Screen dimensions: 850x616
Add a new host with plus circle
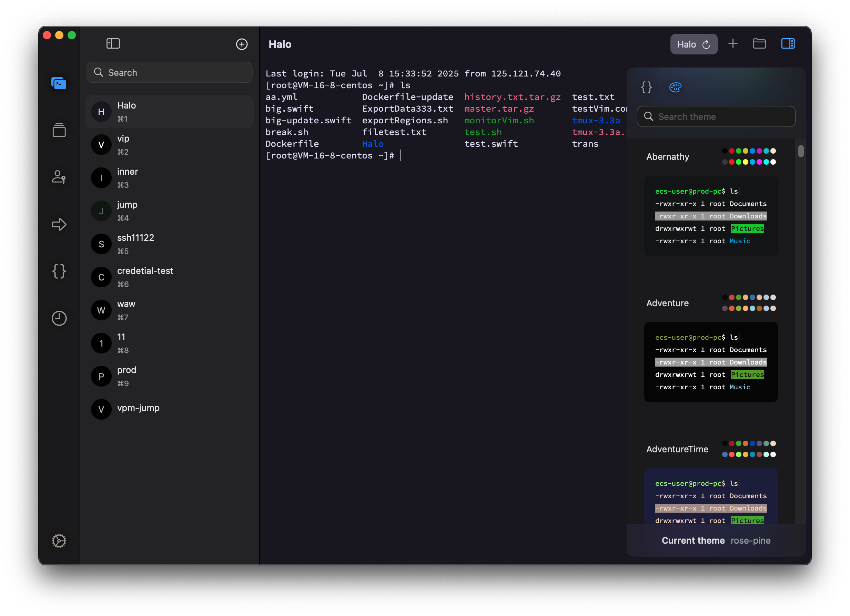(242, 44)
